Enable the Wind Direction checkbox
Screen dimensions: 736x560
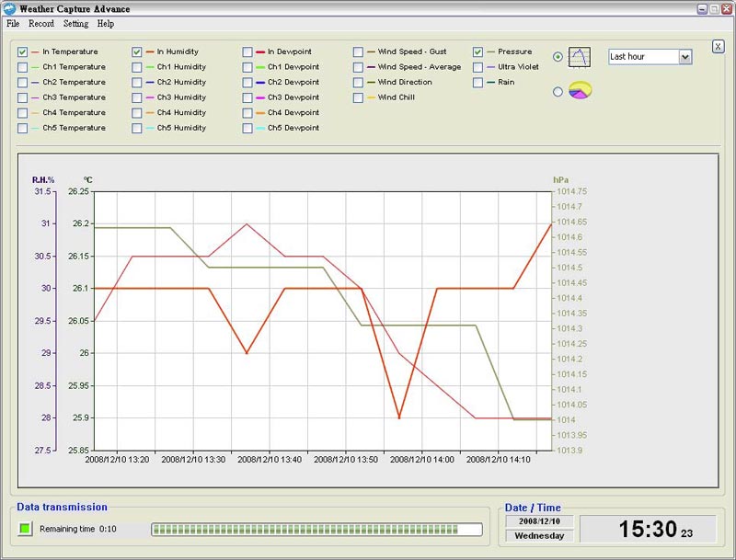point(358,82)
